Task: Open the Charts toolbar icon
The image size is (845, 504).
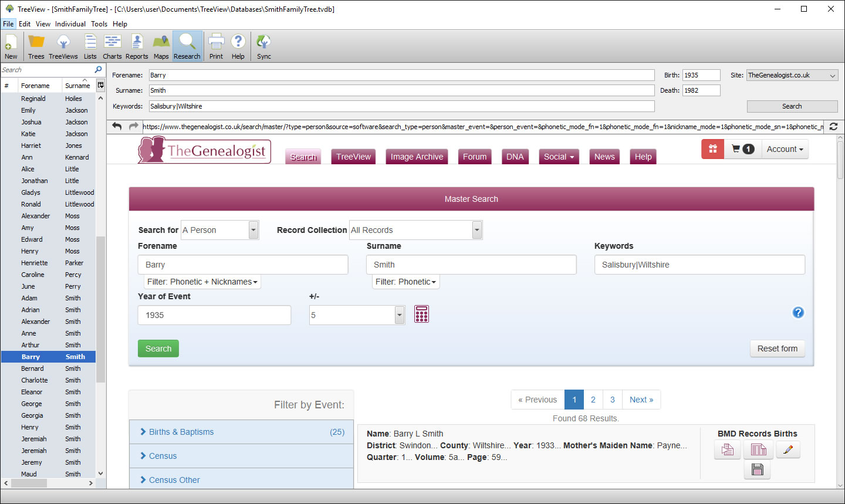Action: [x=112, y=46]
